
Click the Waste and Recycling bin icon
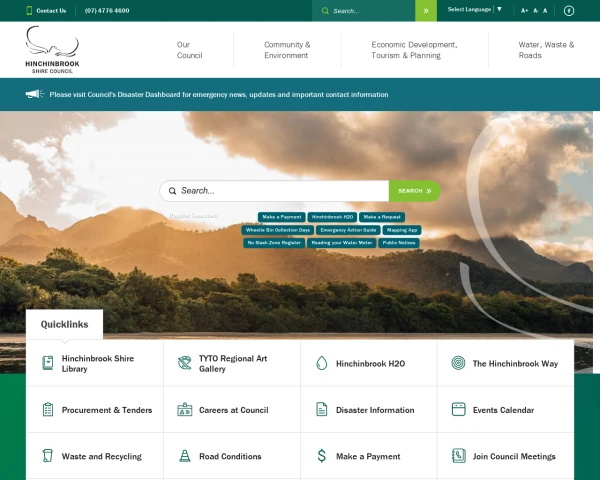[47, 456]
